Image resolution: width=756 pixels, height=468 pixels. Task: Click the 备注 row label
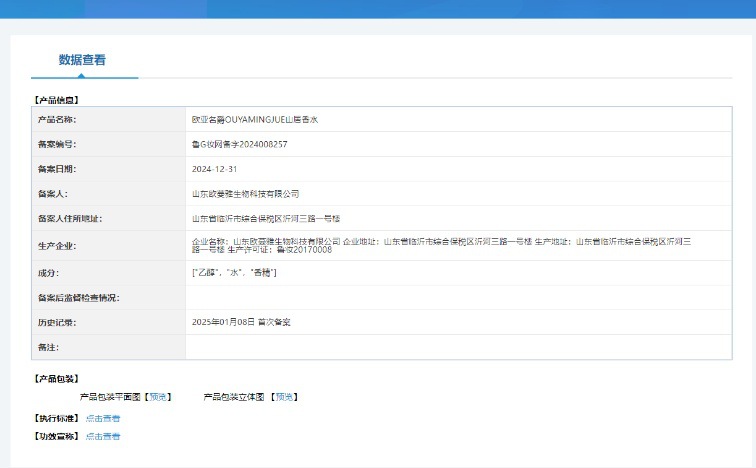coord(48,347)
